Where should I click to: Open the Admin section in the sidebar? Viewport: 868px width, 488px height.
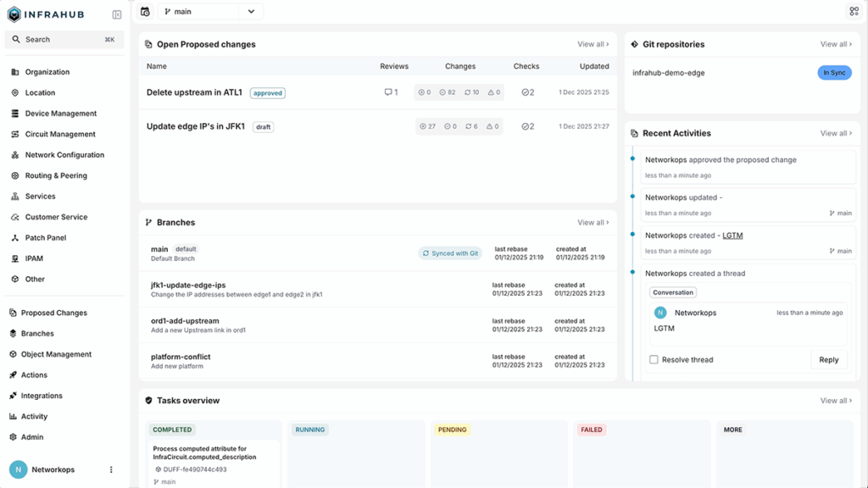tap(33, 436)
